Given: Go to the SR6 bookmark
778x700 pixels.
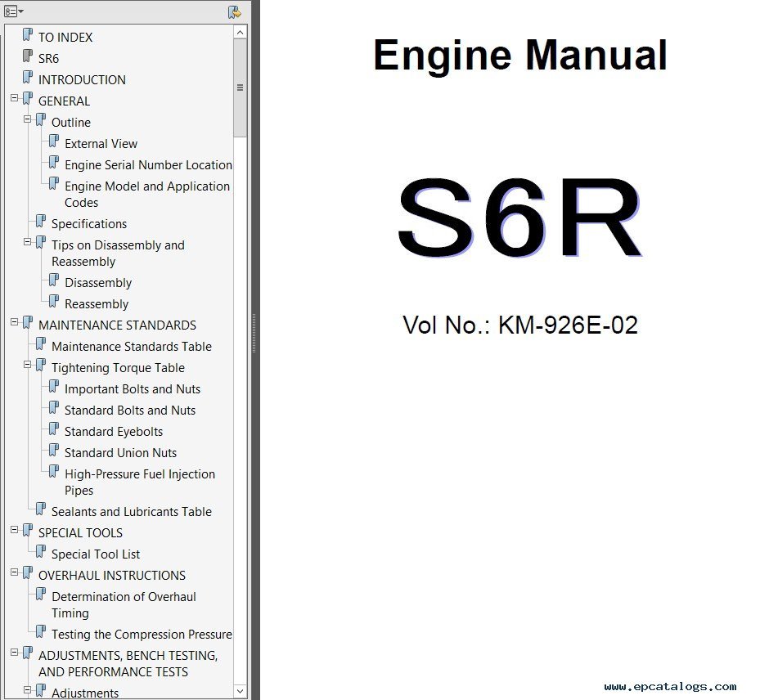Looking at the screenshot, I should point(48,59).
